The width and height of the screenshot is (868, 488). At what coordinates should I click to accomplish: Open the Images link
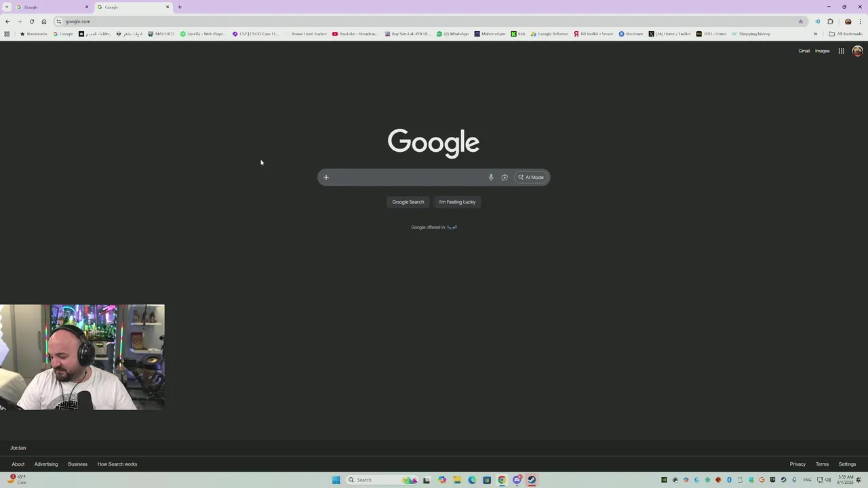click(x=822, y=51)
